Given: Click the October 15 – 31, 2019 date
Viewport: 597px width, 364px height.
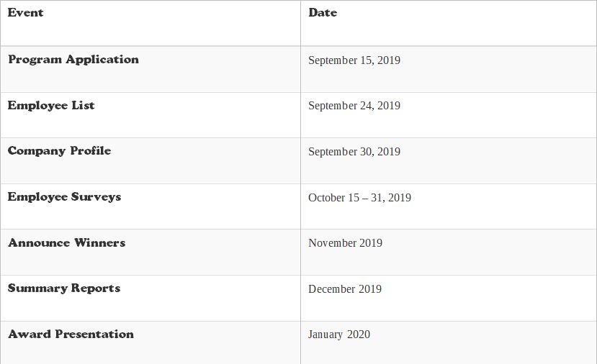Looking at the screenshot, I should pos(359,198).
